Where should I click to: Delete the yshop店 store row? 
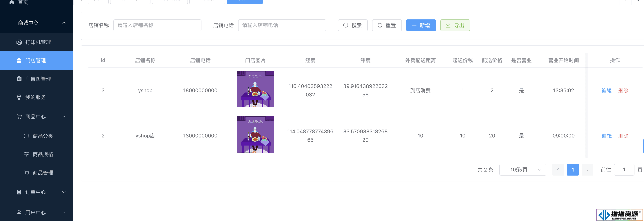click(x=623, y=136)
